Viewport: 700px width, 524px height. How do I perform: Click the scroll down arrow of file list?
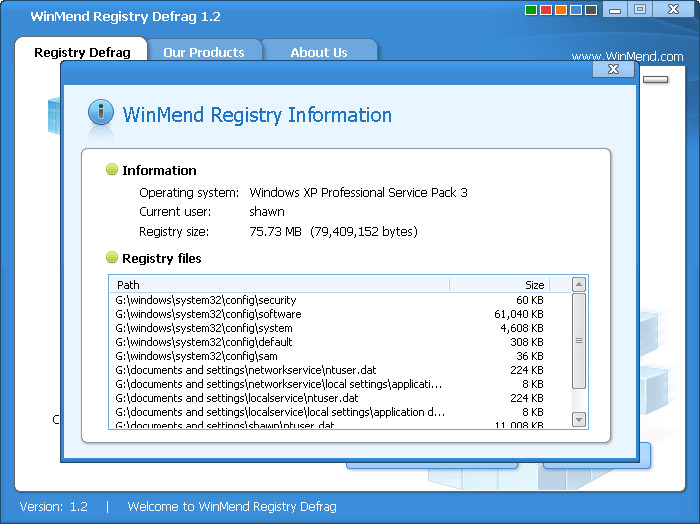point(579,420)
